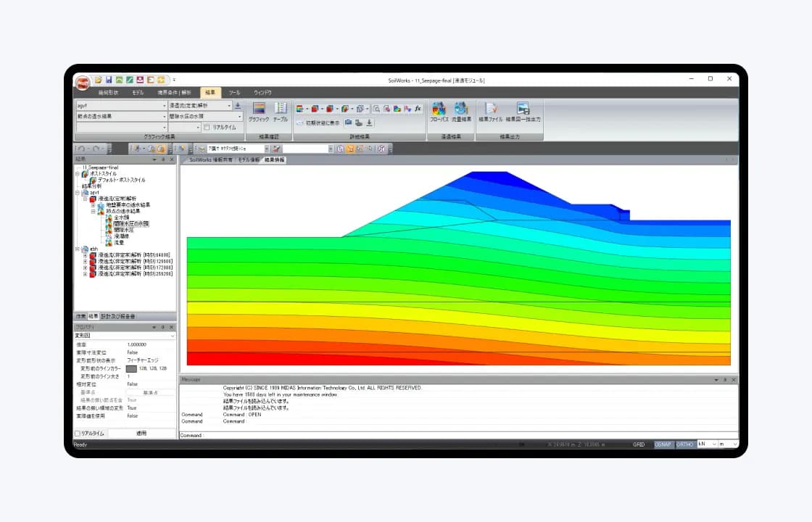The image size is (812, 522).
Task: Open the テーブル table result view
Action: point(280,112)
